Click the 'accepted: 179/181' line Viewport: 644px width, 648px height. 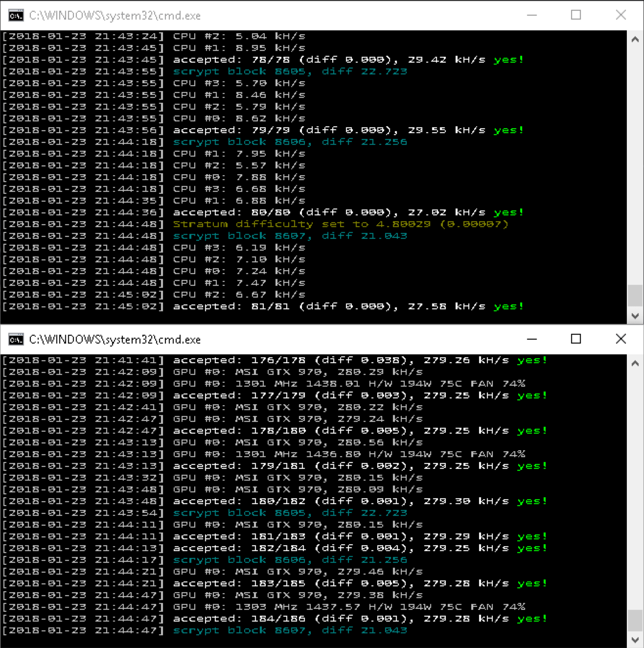tap(275, 466)
